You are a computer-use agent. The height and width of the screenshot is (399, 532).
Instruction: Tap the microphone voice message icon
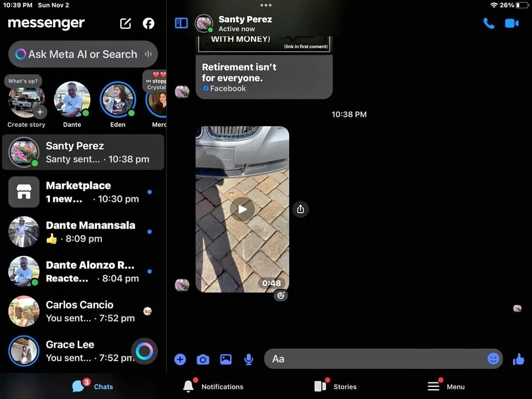click(x=249, y=359)
